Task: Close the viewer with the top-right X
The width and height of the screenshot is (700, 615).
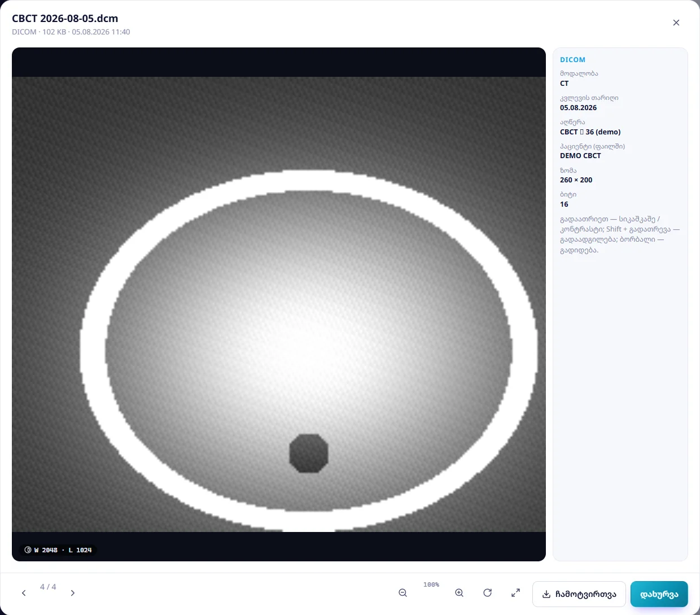Action: (x=676, y=23)
